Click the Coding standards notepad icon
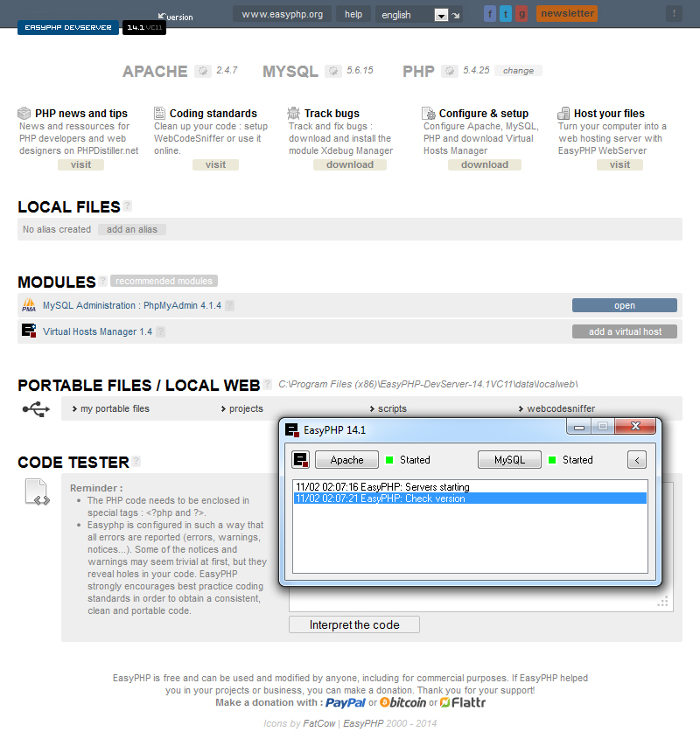This screenshot has width=700, height=746. tap(159, 112)
